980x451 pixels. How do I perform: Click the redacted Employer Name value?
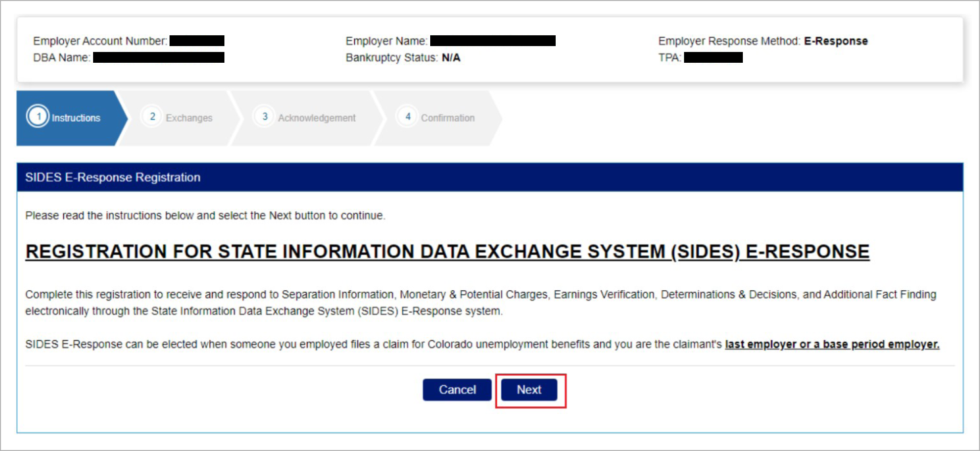pos(492,41)
